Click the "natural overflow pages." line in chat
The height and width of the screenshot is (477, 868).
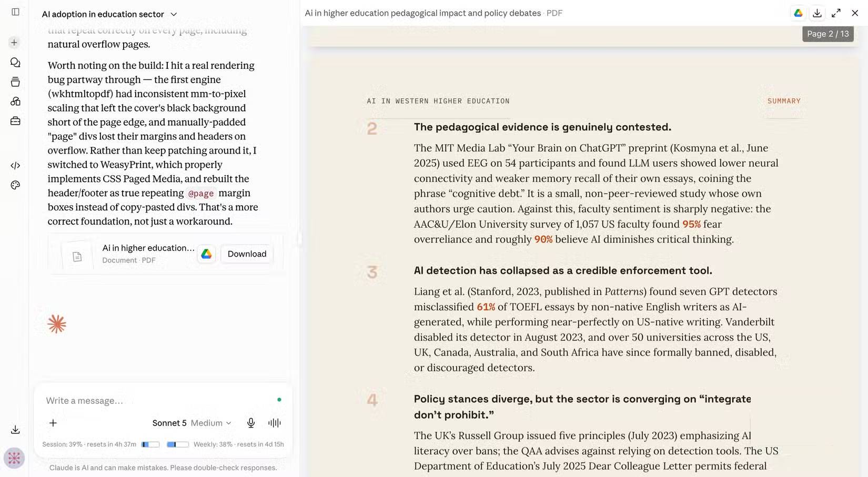click(x=99, y=44)
